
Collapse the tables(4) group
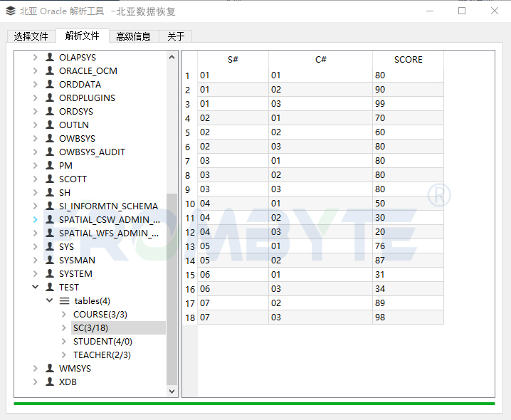[x=50, y=301]
